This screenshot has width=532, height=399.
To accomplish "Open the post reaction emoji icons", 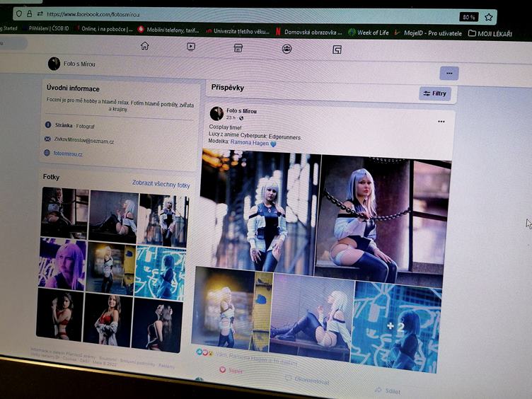I will click(x=204, y=352).
